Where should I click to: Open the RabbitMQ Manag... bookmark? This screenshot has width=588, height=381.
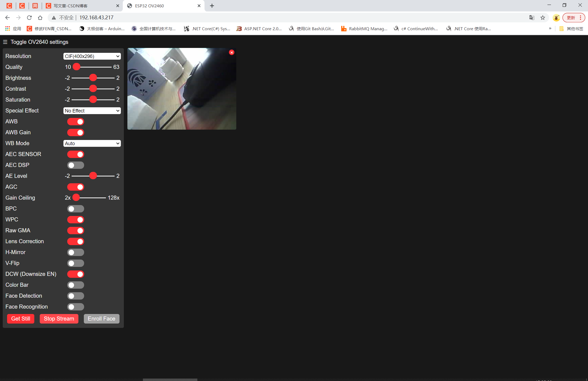pos(365,29)
